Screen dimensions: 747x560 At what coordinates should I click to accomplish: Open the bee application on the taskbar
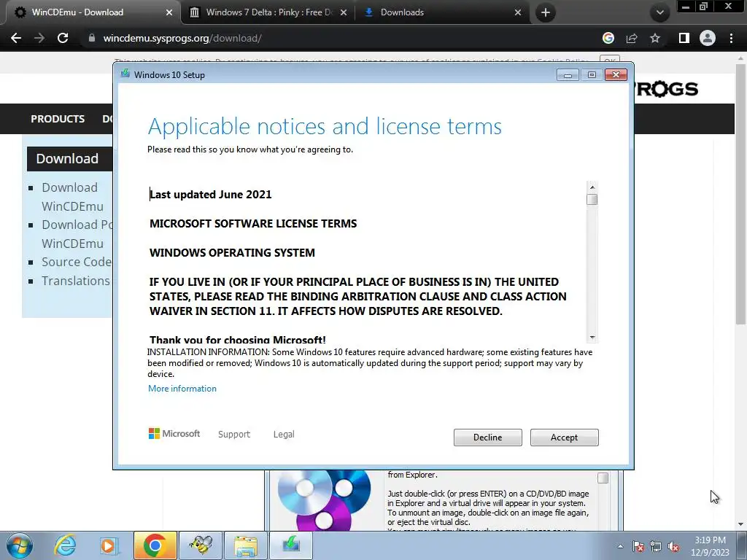pyautogui.click(x=201, y=545)
